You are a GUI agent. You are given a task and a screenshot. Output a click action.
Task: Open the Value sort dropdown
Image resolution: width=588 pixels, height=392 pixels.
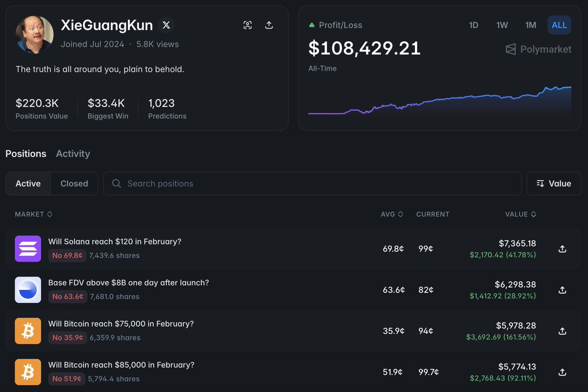click(x=554, y=183)
